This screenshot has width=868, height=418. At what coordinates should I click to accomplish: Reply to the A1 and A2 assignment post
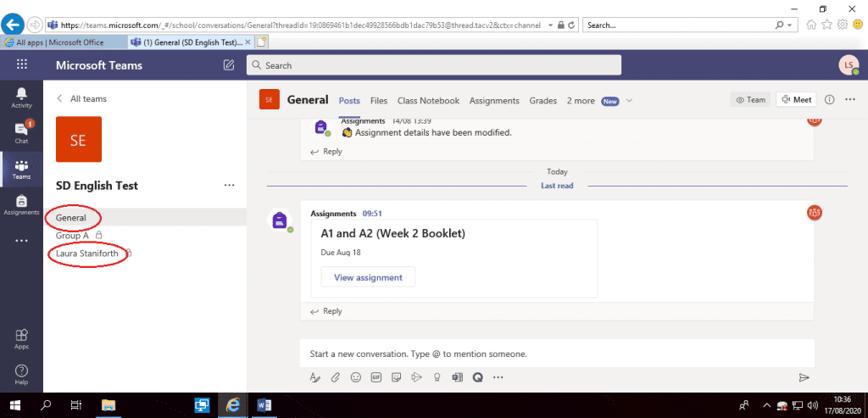(326, 311)
